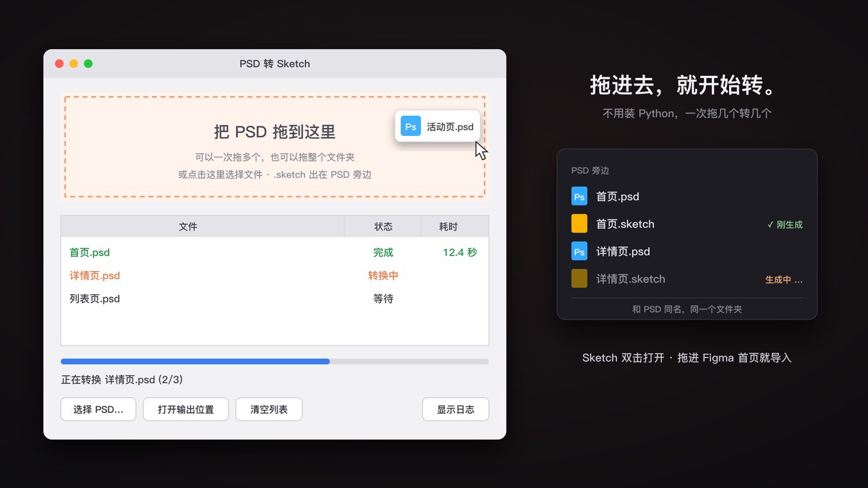
Task: Click the PSD 转 Sketch window title
Action: pos(275,64)
